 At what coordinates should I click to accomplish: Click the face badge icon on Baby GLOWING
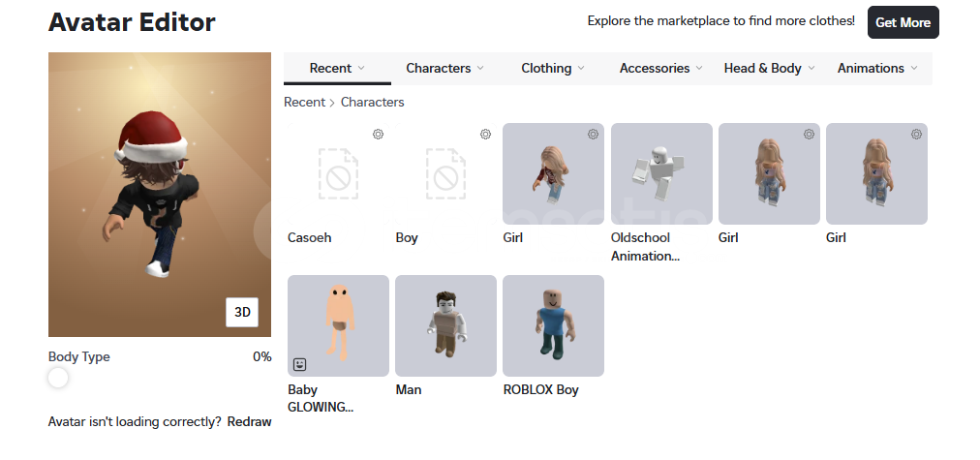click(x=299, y=364)
